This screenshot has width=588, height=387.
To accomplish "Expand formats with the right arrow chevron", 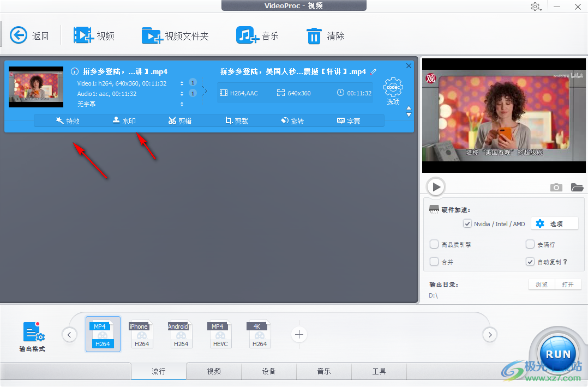I will pos(490,334).
